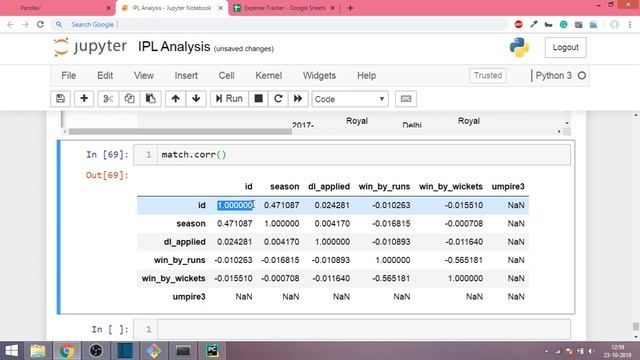Restart kernel and rerun all cells
This screenshot has width=640, height=360.
pyautogui.click(x=298, y=99)
